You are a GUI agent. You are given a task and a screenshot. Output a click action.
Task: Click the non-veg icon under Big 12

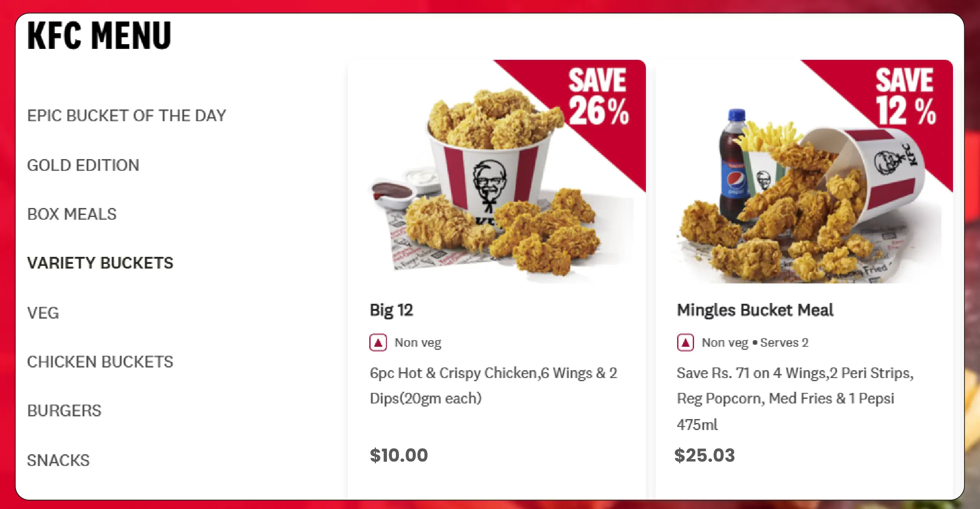click(x=378, y=343)
